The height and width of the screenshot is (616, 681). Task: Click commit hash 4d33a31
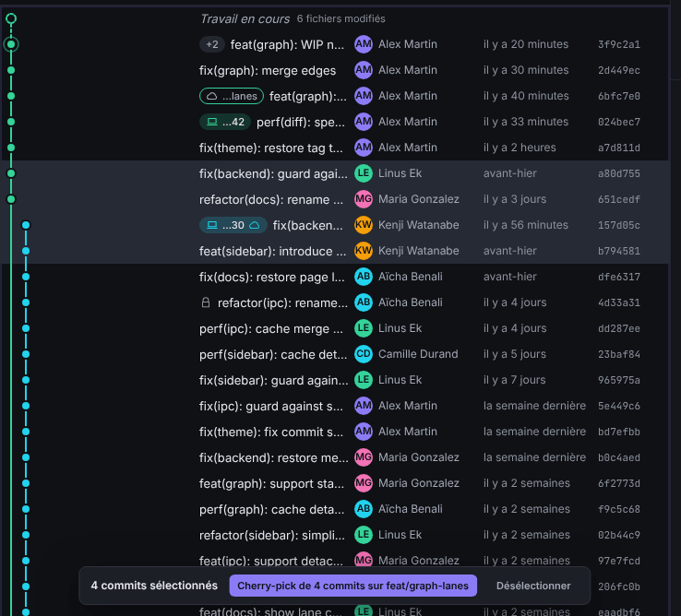click(619, 302)
